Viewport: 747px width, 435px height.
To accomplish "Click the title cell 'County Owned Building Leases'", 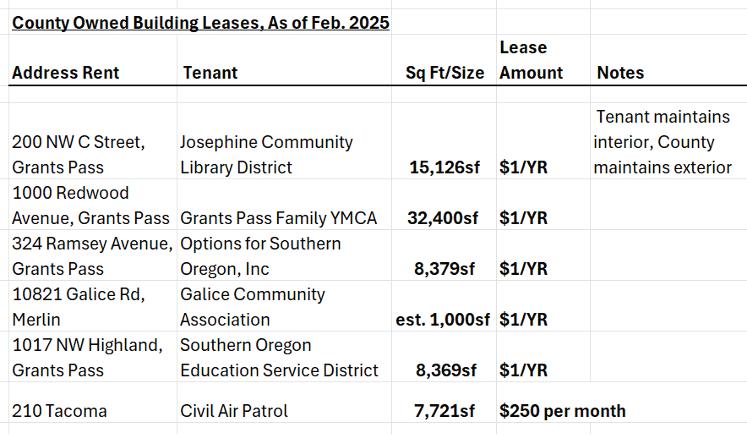I will (x=200, y=22).
